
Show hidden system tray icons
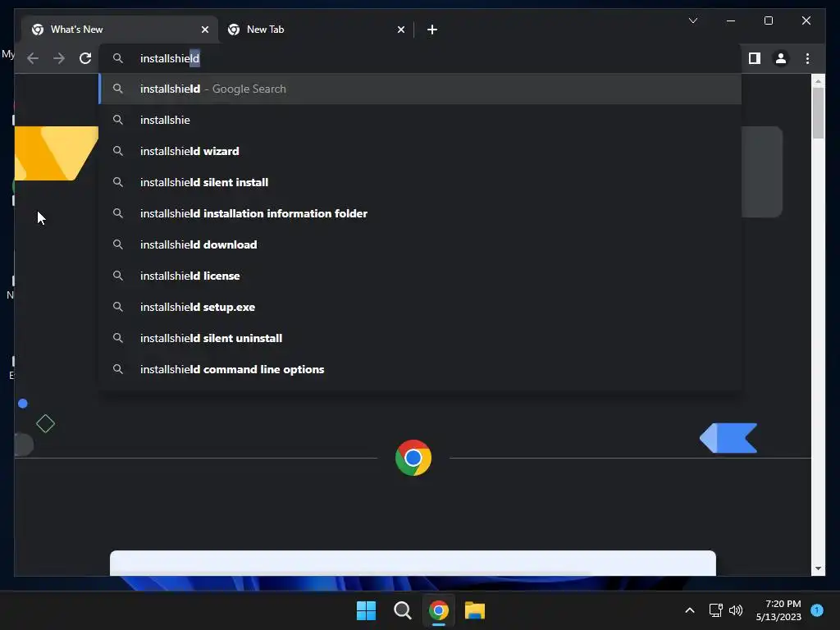[x=689, y=610]
